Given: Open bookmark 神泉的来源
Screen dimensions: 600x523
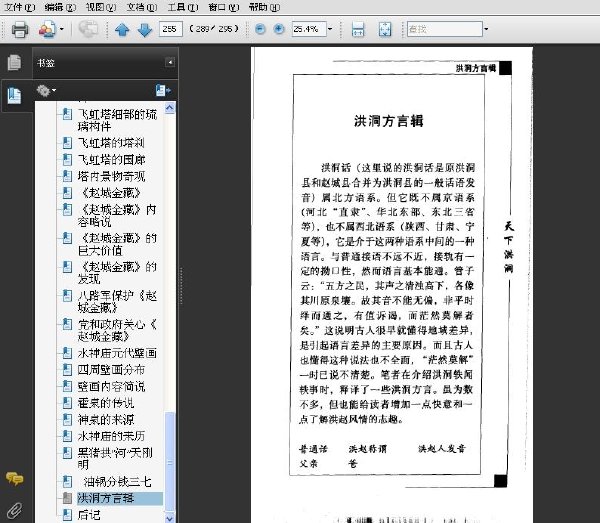Looking at the screenshot, I should coord(106,420).
